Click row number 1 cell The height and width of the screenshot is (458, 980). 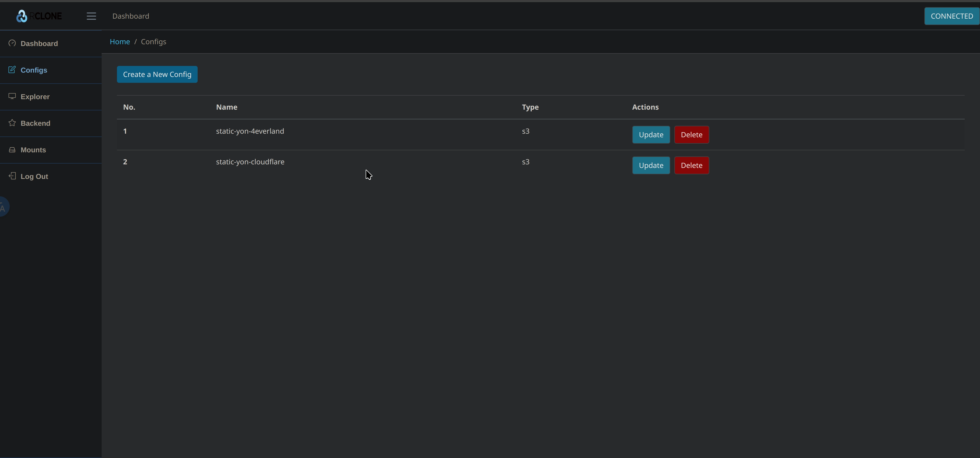[x=125, y=131]
